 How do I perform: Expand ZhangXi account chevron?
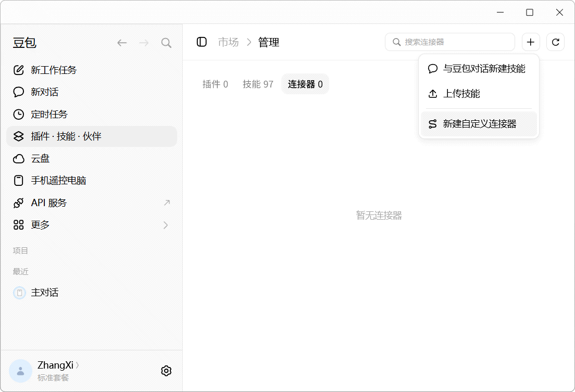[78, 365]
